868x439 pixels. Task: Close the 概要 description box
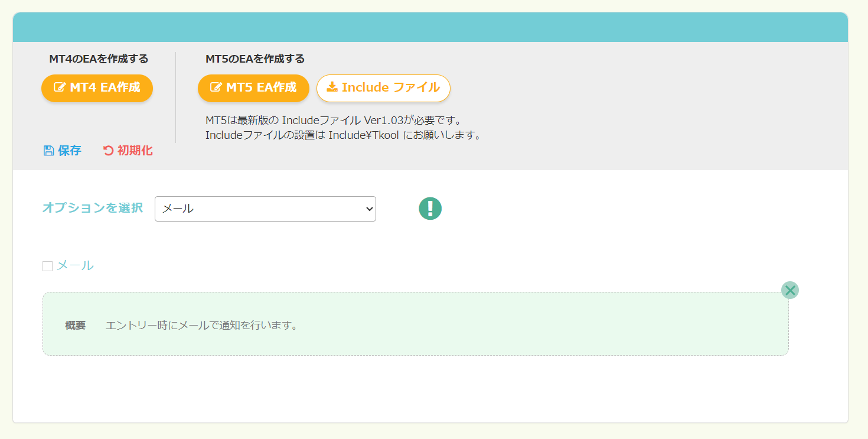pos(789,290)
